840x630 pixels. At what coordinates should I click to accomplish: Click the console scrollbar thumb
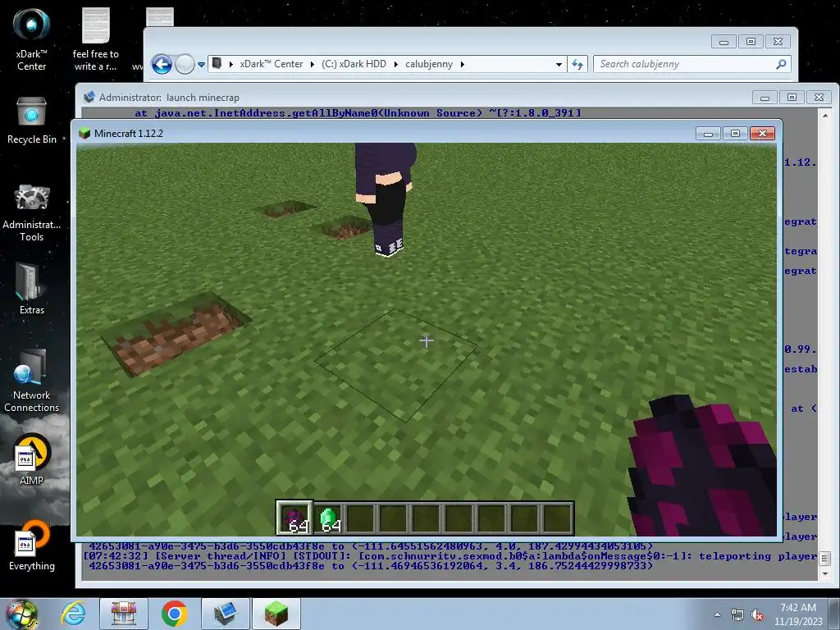pos(824,558)
